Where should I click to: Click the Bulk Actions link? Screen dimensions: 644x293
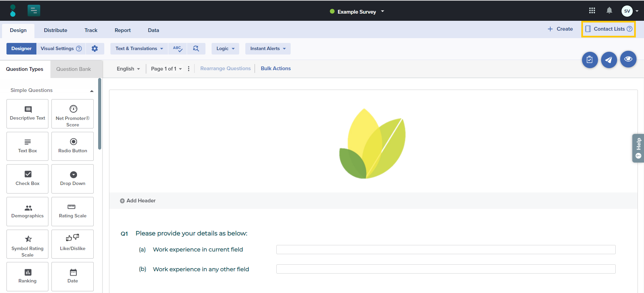tap(276, 68)
